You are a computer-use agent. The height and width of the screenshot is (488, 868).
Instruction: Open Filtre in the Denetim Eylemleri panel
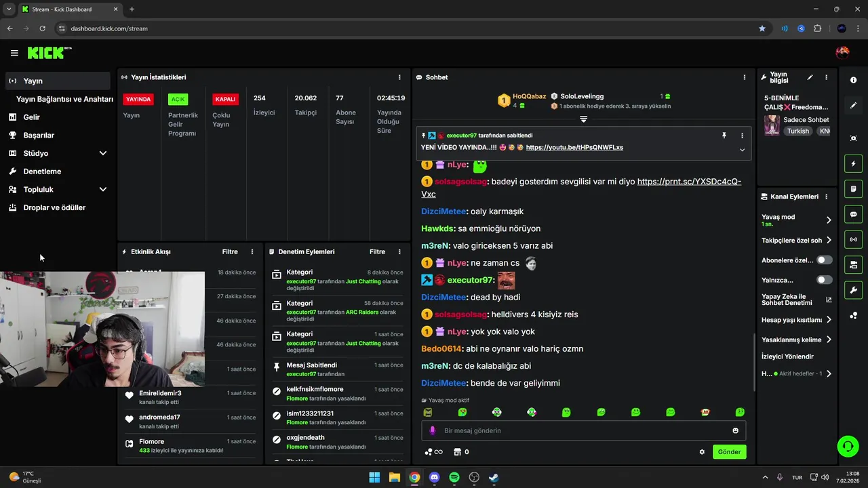(377, 251)
